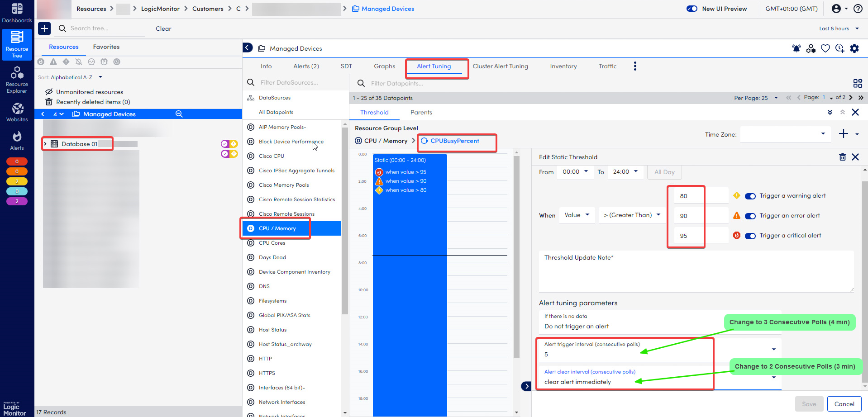868x417 pixels.
Task: Click the Recently deleted items trash icon
Action: (x=49, y=102)
